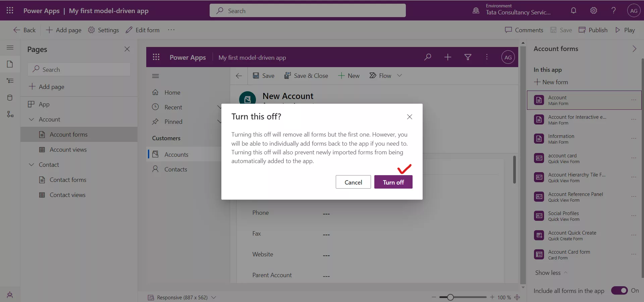The height and width of the screenshot is (302, 644).
Task: Click Save & Close in preview form
Action: coord(306,76)
